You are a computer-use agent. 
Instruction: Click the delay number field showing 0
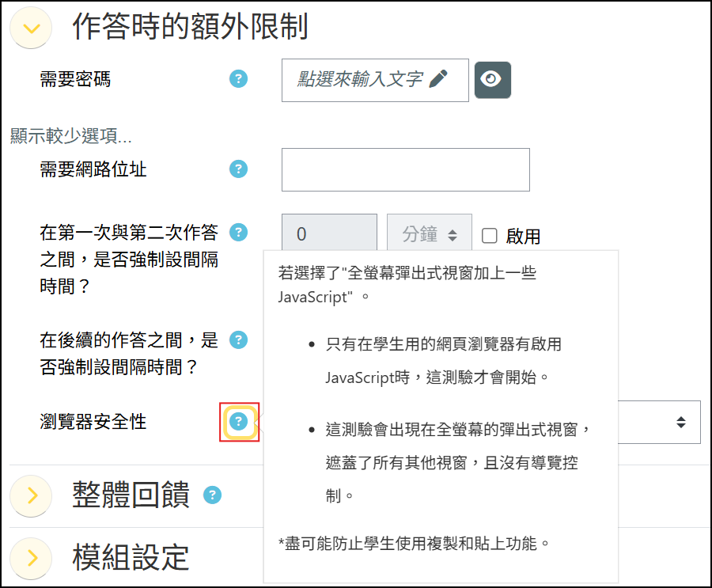click(329, 232)
